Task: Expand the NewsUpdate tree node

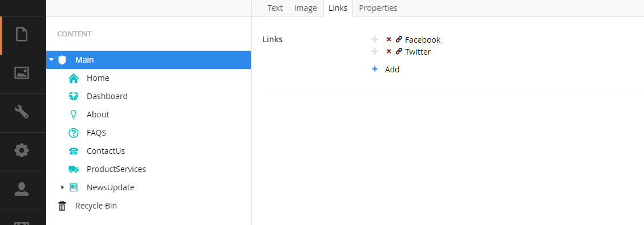Action: pyautogui.click(x=62, y=187)
